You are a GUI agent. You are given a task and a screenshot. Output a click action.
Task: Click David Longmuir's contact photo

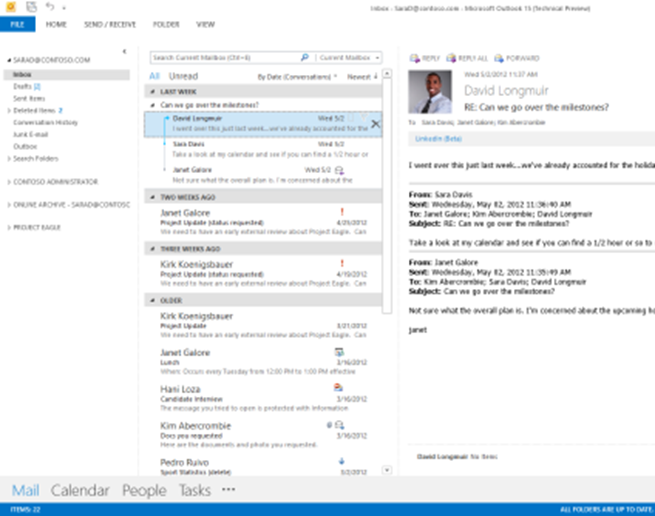click(x=430, y=92)
